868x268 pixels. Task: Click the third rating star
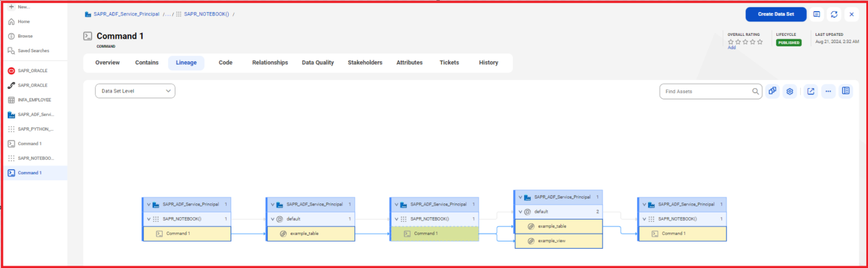pyautogui.click(x=745, y=42)
